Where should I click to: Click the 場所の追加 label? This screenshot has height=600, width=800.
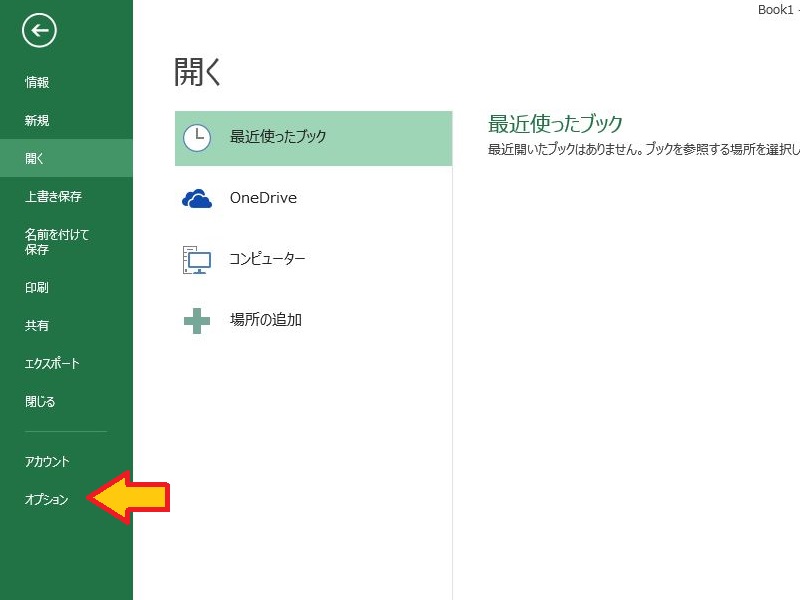(266, 320)
